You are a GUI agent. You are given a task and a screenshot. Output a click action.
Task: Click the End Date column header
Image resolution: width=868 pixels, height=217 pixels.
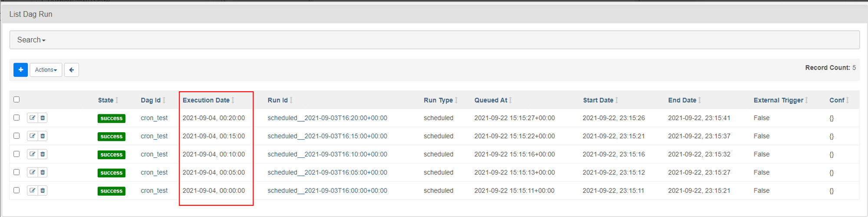682,100
